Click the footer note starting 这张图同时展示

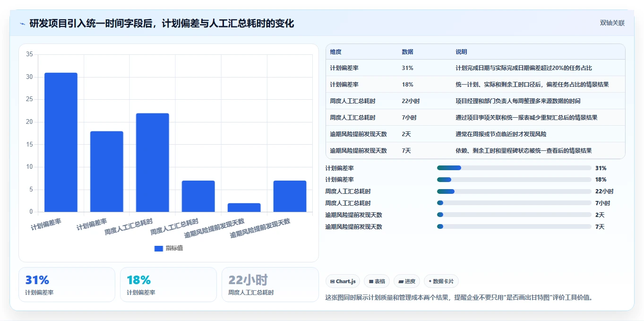pos(459,298)
